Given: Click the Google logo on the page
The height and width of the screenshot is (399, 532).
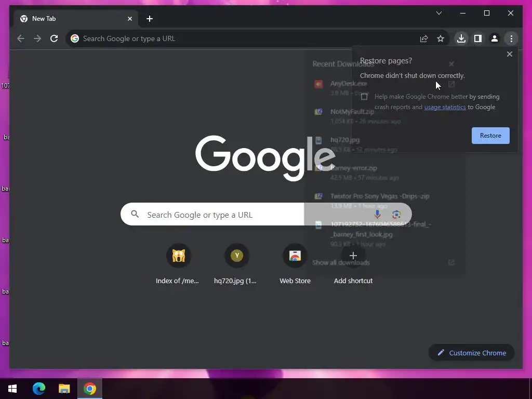Looking at the screenshot, I should tap(265, 158).
